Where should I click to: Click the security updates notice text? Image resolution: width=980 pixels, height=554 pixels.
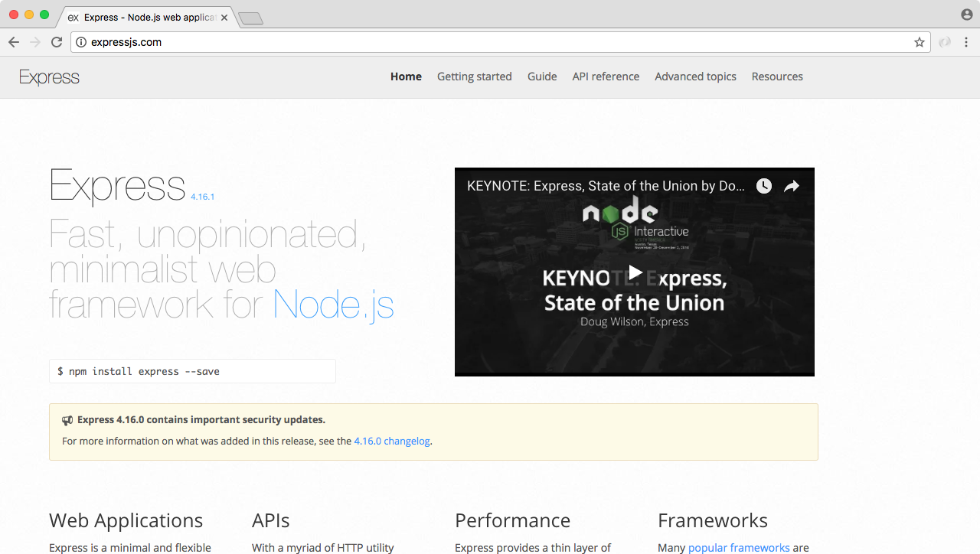(x=201, y=420)
